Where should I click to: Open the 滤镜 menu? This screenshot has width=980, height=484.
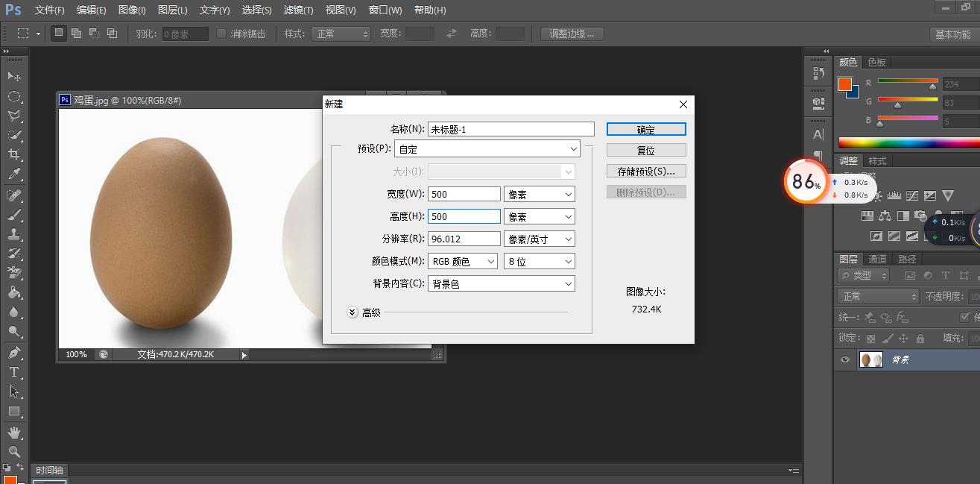(298, 10)
